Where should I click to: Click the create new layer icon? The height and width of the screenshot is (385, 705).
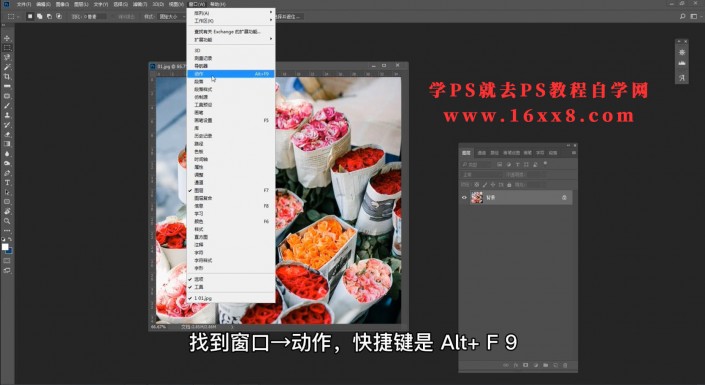pos(555,365)
